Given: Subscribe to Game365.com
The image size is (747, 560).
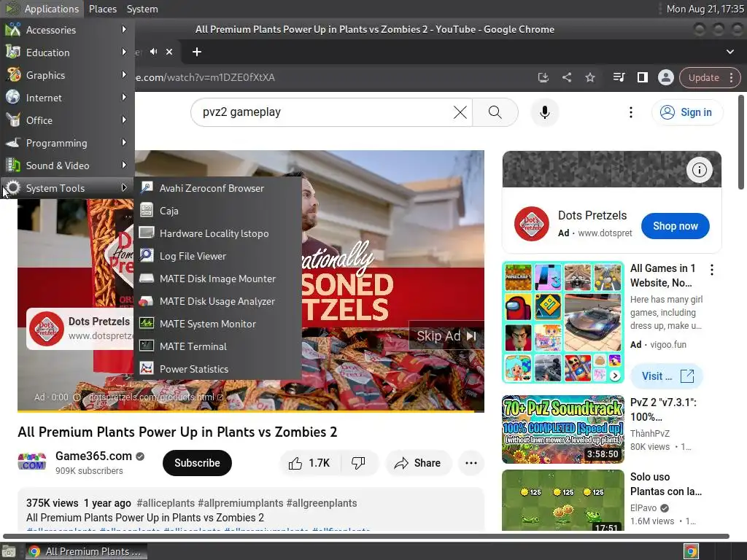Looking at the screenshot, I should point(197,463).
